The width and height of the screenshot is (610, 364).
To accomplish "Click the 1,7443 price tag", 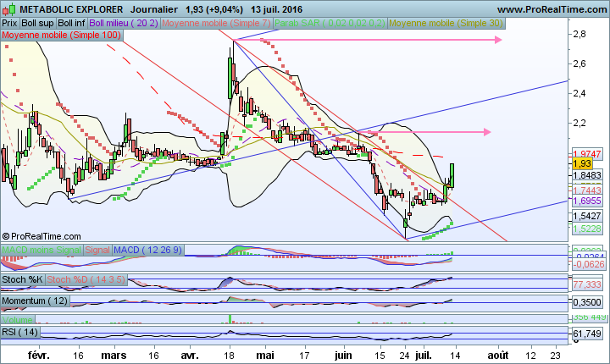I will click(x=587, y=190).
